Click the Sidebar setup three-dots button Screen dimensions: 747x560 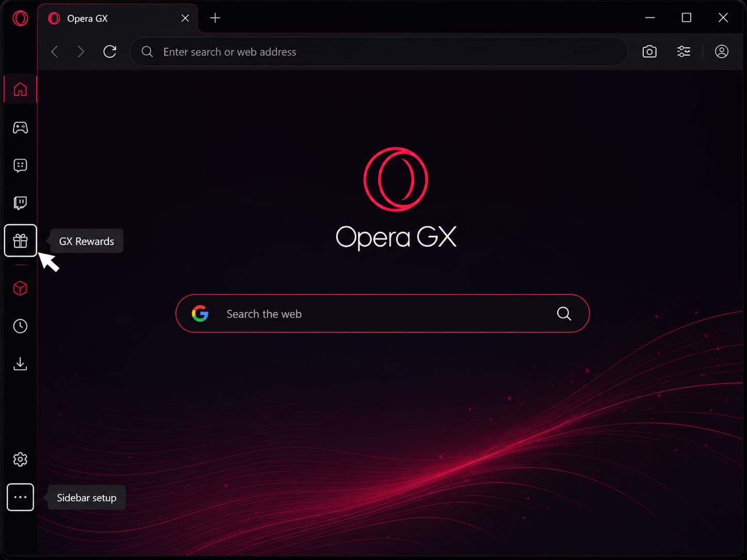point(20,497)
